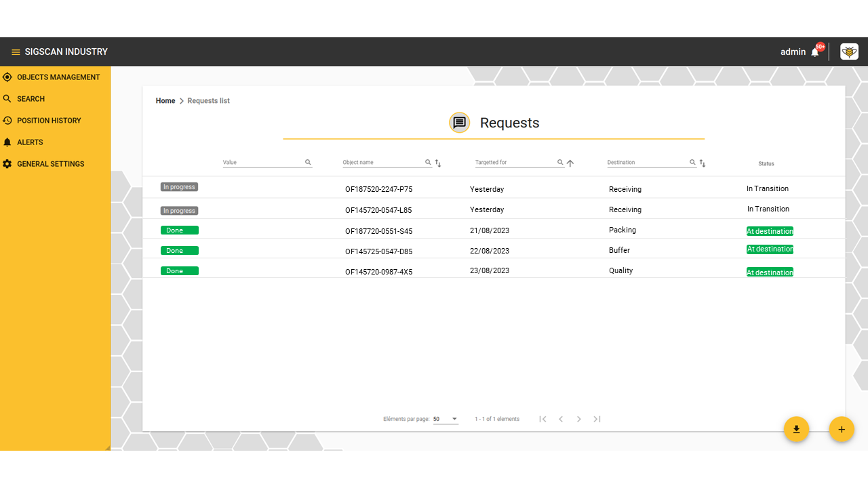The height and width of the screenshot is (488, 868).
Task: Toggle Targetted for ascending sort arrow
Action: (x=570, y=163)
